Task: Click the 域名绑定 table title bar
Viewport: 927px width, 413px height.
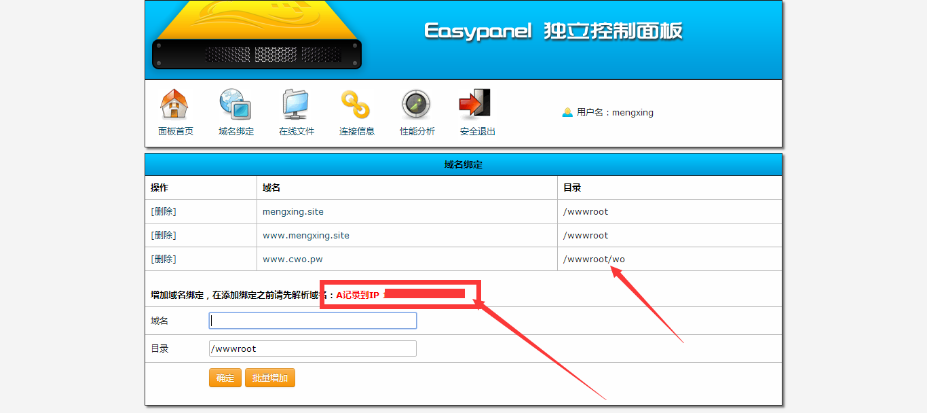Action: 464,165
